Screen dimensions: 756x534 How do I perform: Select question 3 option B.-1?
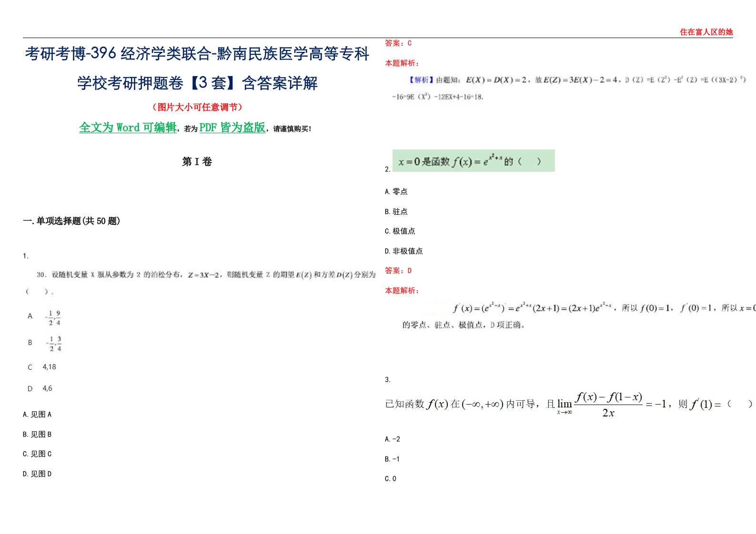click(x=393, y=459)
